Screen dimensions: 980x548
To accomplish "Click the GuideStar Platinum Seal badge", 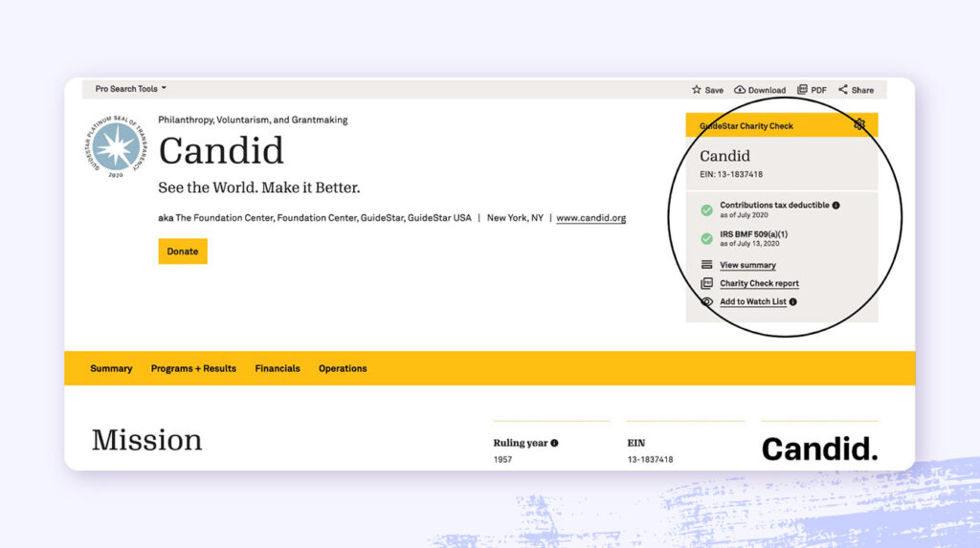I will pos(116,146).
